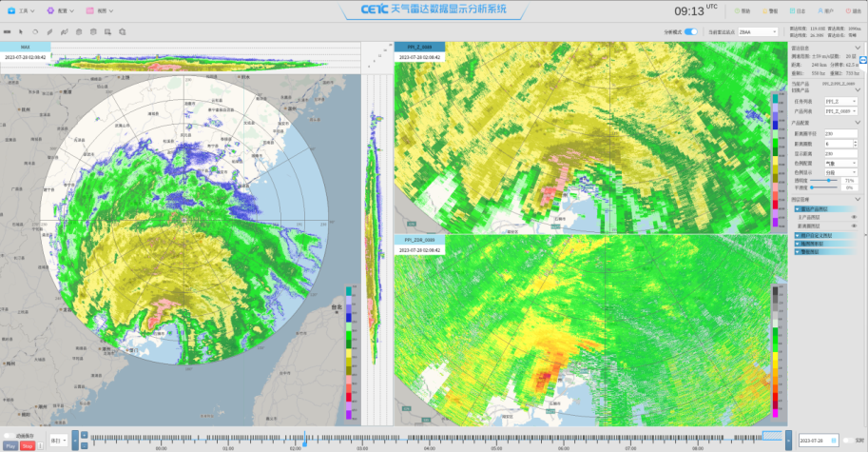
Task: Click the blue side panel collapse handle
Action: click(863, 60)
